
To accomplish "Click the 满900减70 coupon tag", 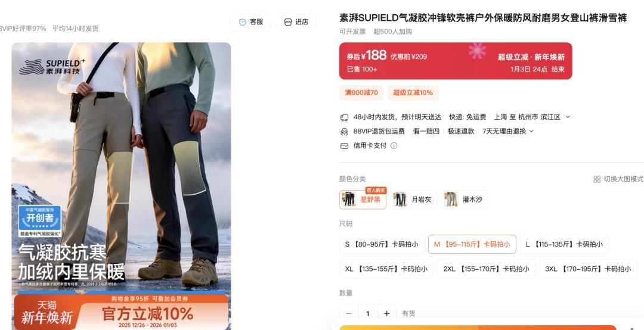I will (x=361, y=93).
